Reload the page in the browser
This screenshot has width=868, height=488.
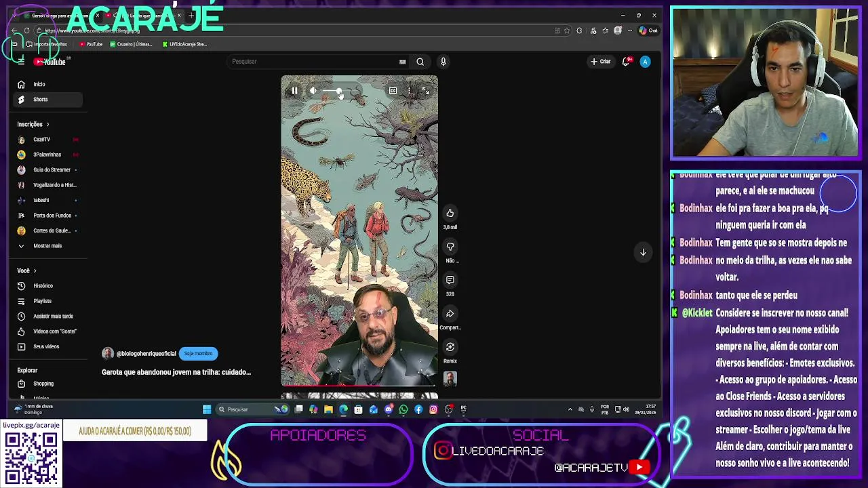(26, 30)
